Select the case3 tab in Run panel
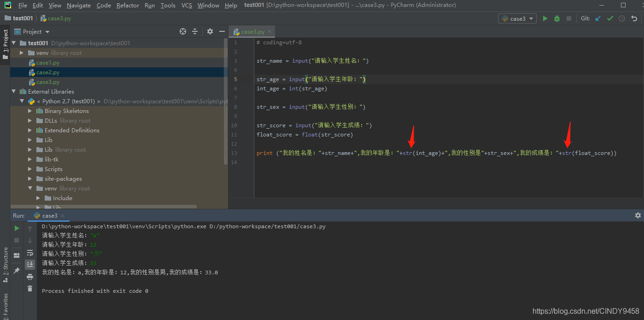Viewport: 644px width, 320px height. click(x=49, y=216)
